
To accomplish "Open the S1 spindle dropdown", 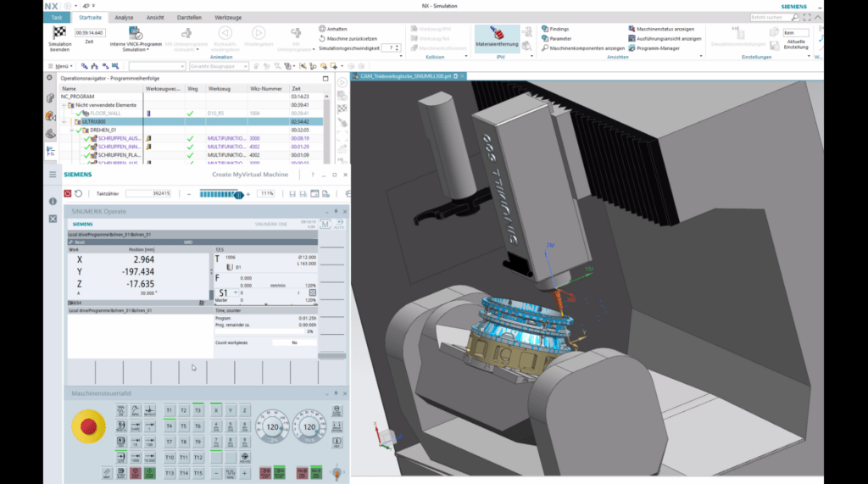I will point(236,292).
